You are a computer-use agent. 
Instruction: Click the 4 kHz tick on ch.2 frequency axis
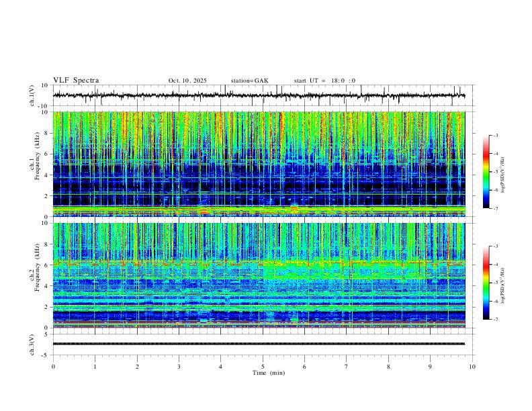coord(47,286)
